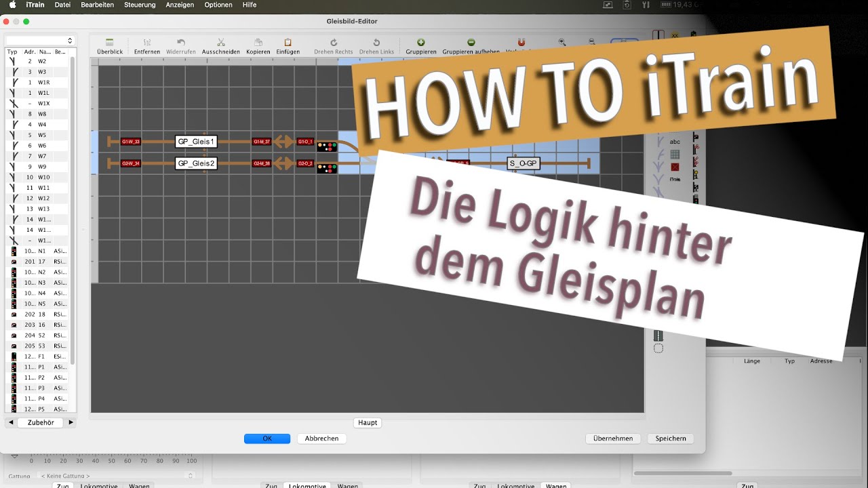This screenshot has width=868, height=488.
Task: Open the dropdown above the accessory list
Action: coord(40,41)
